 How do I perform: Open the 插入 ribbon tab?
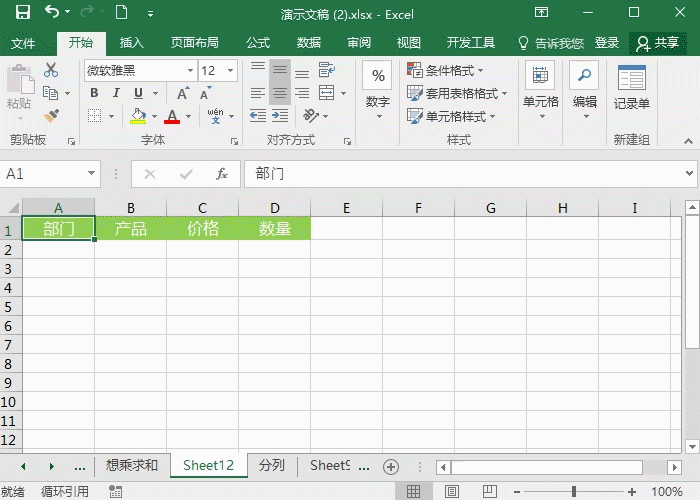[131, 43]
